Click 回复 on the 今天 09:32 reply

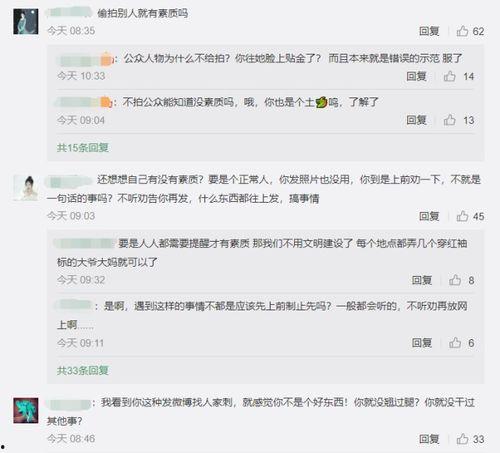[x=422, y=280]
